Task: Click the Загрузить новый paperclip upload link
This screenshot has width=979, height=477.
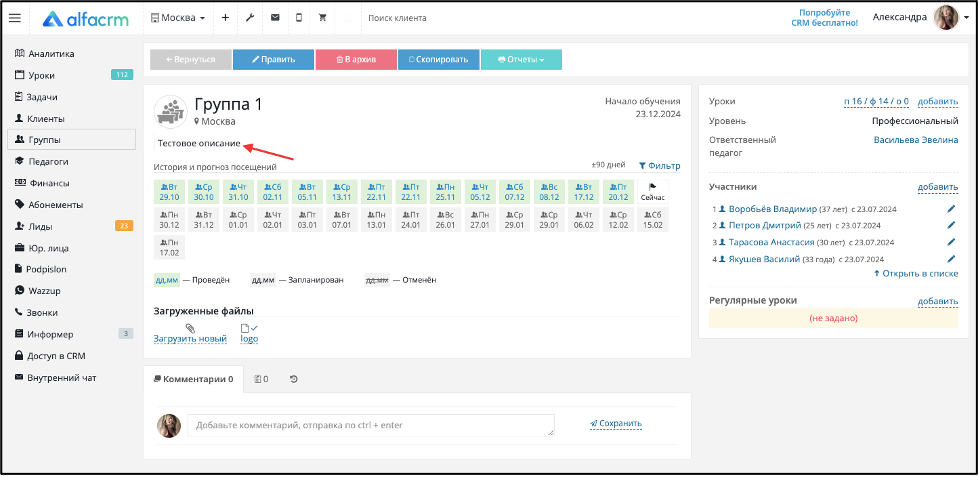Action: pyautogui.click(x=190, y=333)
